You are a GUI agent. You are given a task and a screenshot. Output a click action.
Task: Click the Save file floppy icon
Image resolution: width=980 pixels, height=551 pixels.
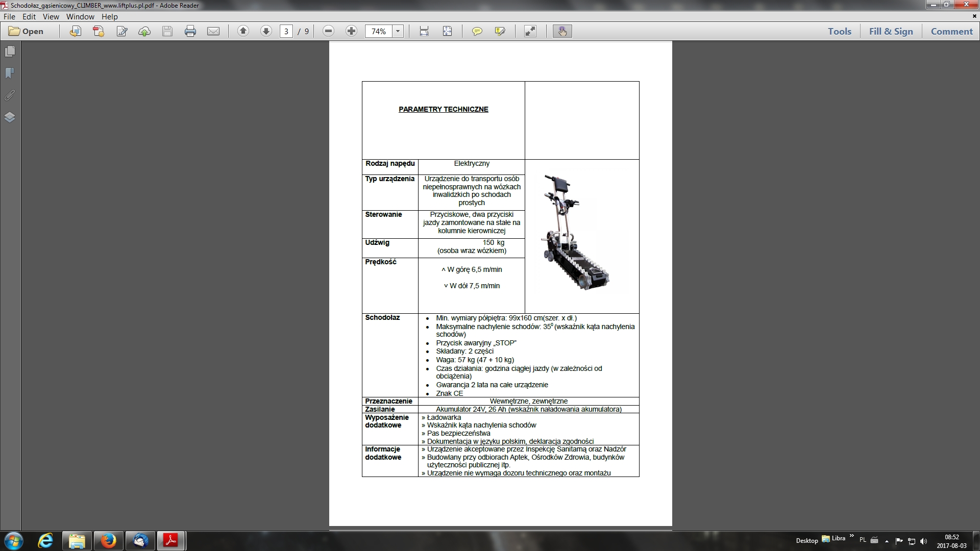[167, 31]
